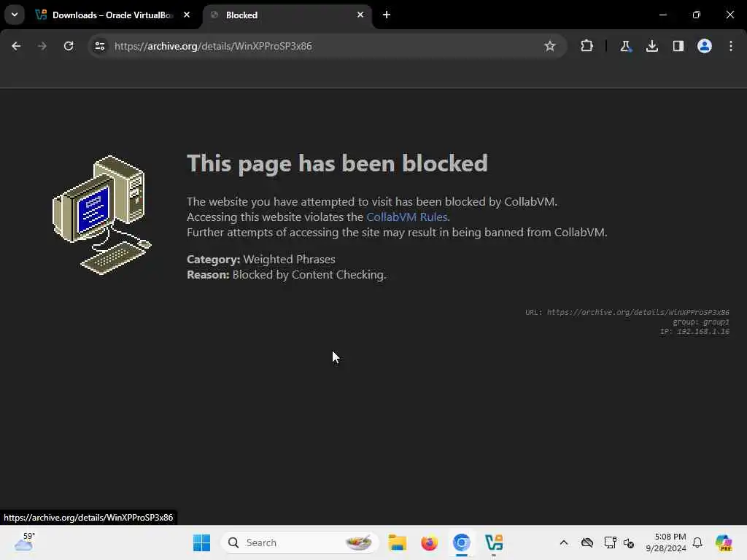Select the 'Category: Weighted Phrases' text
The width and height of the screenshot is (747, 560).
click(261, 260)
